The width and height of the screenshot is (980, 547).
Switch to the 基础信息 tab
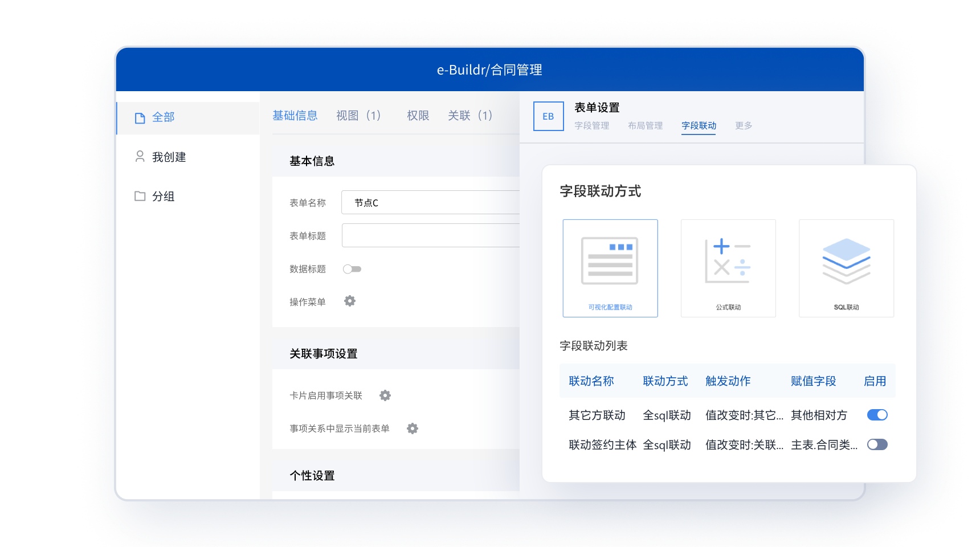[x=295, y=116]
